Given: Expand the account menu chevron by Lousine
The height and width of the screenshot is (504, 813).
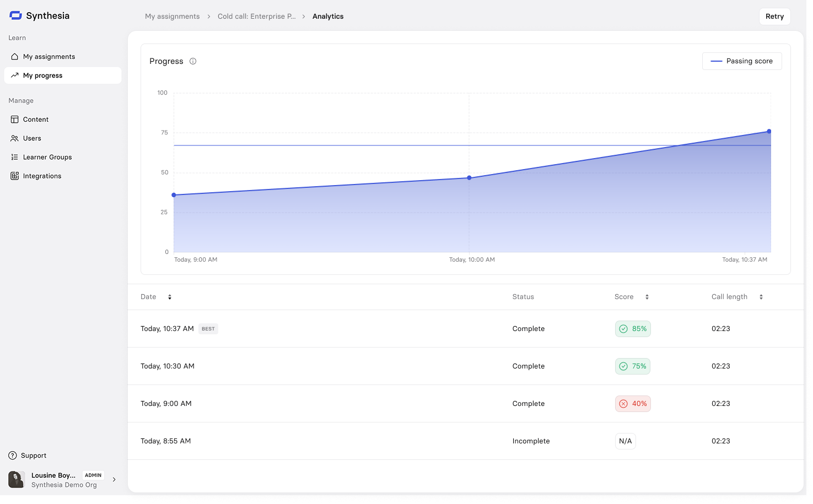Looking at the screenshot, I should click(x=114, y=480).
